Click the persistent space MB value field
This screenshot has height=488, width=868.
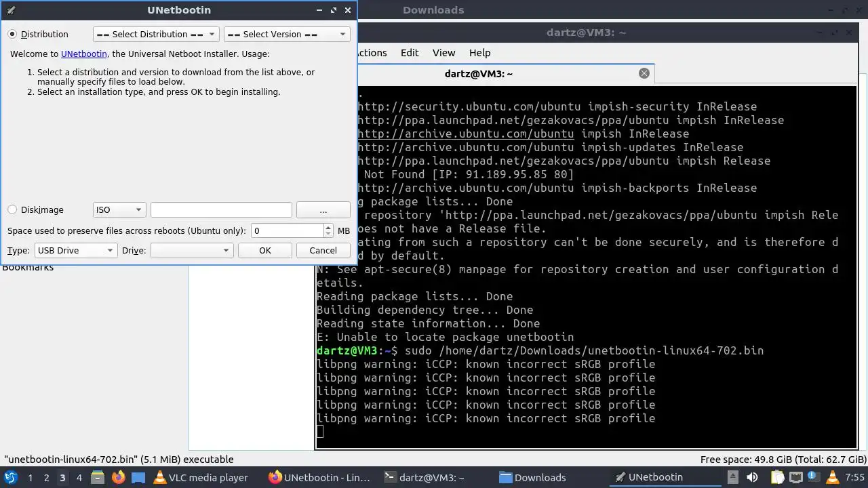[288, 230]
